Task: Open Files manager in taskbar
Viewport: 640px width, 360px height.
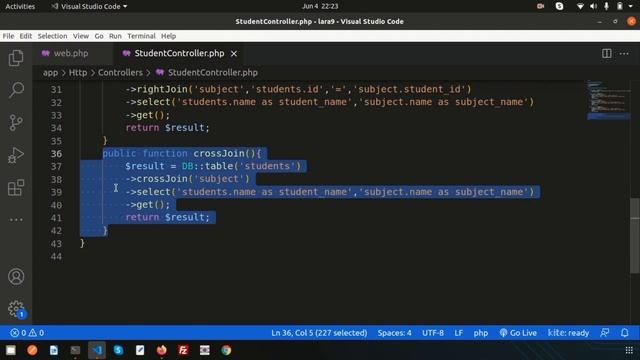Action: 11,350
